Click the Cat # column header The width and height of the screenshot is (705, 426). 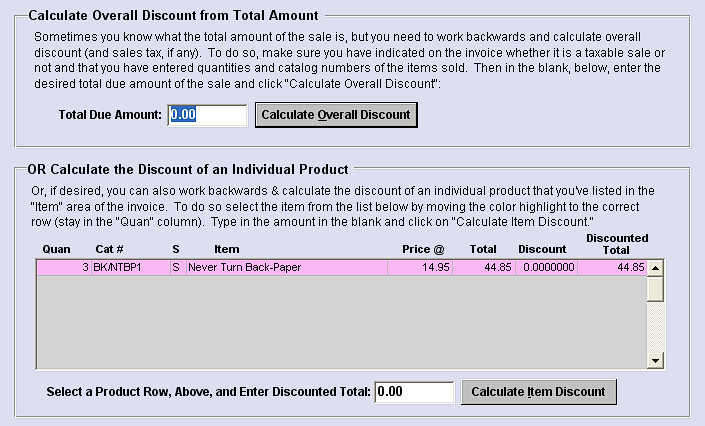coord(109,248)
